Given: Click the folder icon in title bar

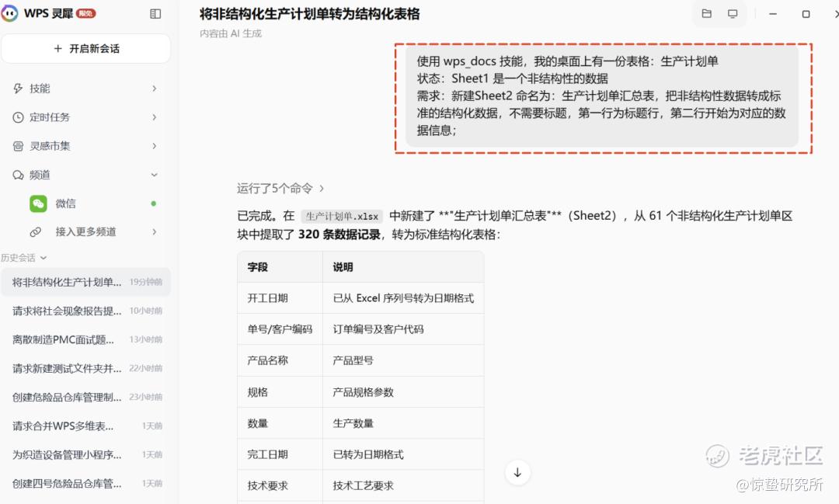Looking at the screenshot, I should point(706,14).
